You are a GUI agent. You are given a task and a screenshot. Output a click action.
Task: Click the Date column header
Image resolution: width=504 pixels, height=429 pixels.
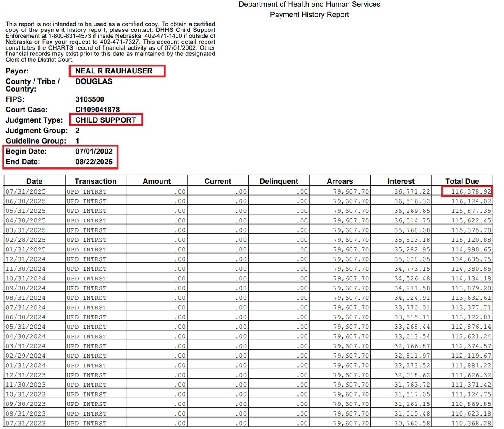click(34, 181)
